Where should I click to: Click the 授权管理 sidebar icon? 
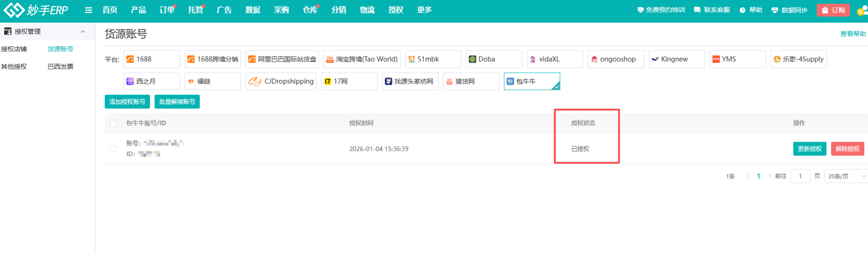click(x=7, y=31)
